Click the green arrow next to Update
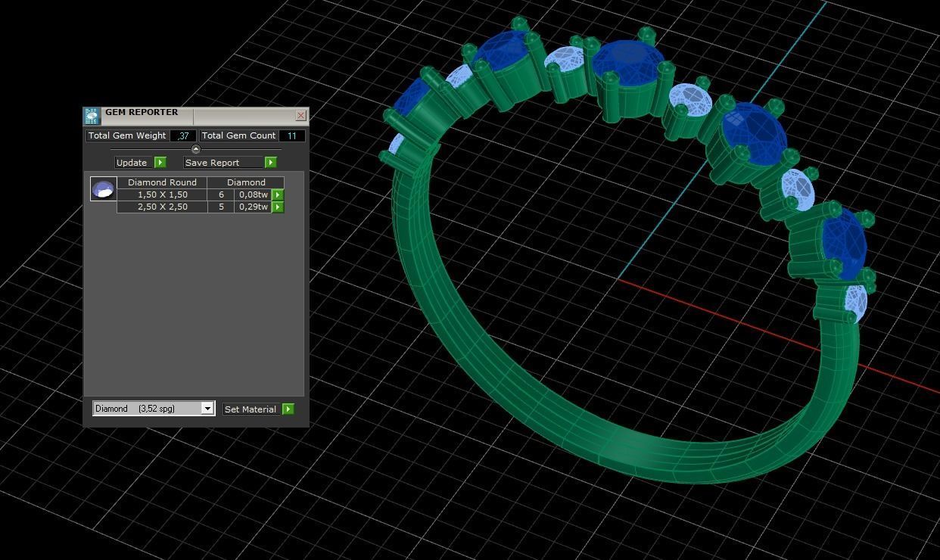 click(x=160, y=163)
